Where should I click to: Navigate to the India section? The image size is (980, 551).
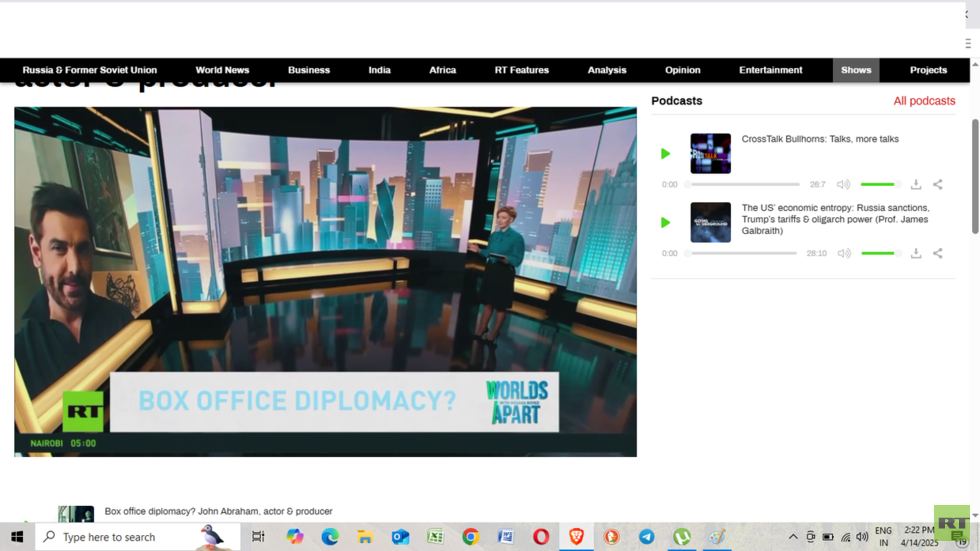pos(379,70)
